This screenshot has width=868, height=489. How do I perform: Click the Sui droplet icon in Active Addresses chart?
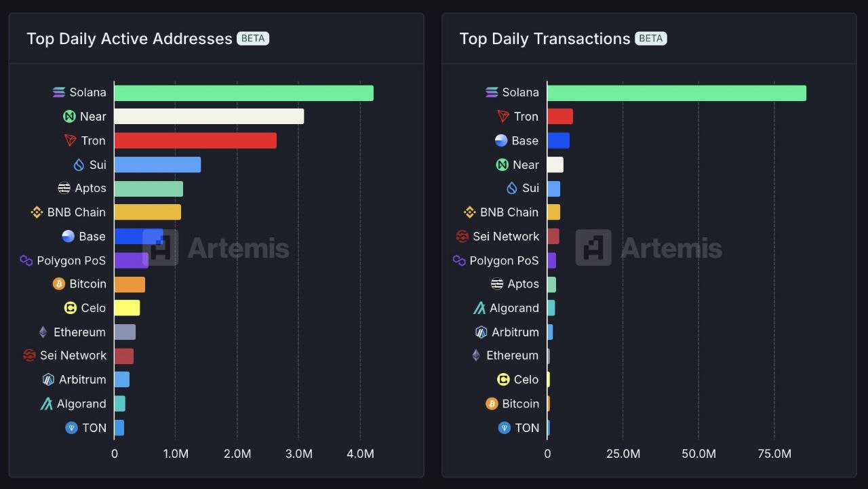tap(79, 164)
